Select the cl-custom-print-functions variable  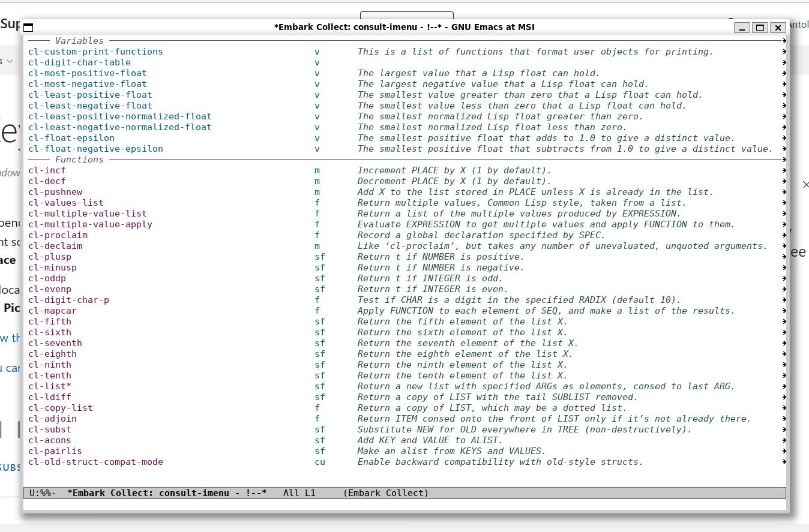pyautogui.click(x=95, y=52)
